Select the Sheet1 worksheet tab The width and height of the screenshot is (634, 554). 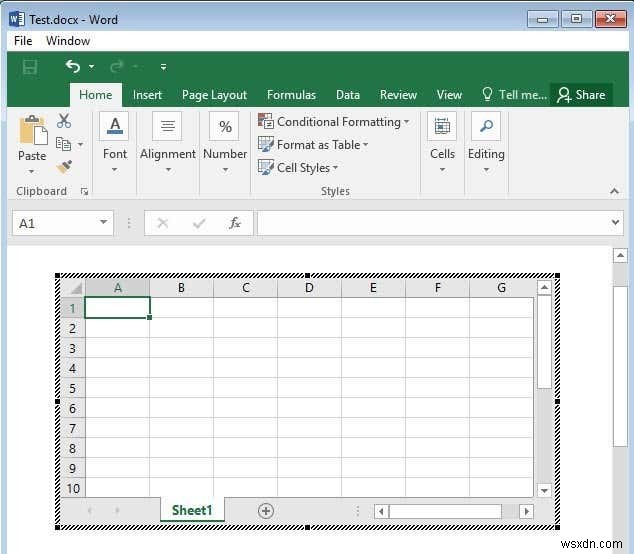click(x=192, y=510)
